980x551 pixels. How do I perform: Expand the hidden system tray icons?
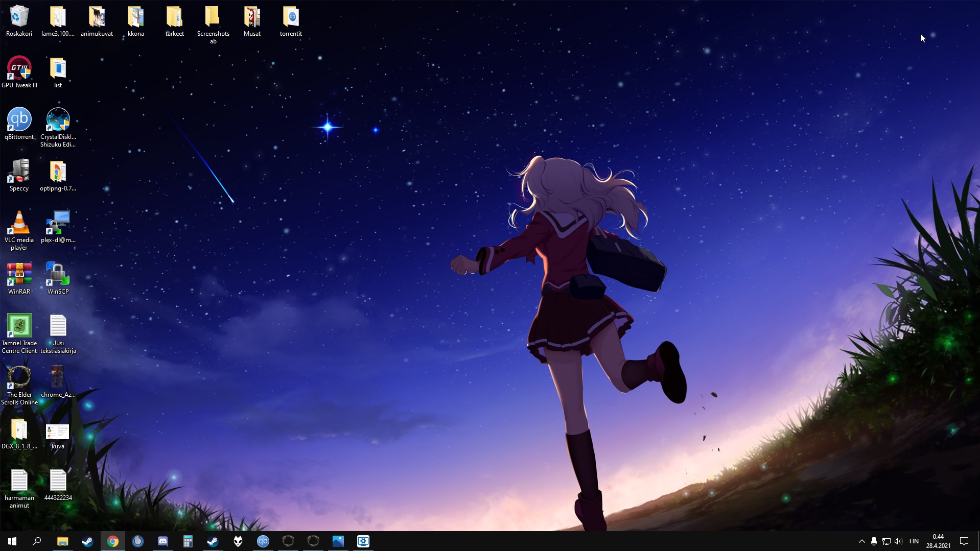point(862,541)
